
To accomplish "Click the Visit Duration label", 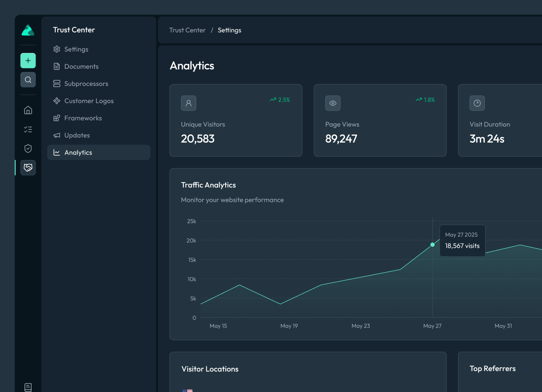I will click(x=490, y=124).
